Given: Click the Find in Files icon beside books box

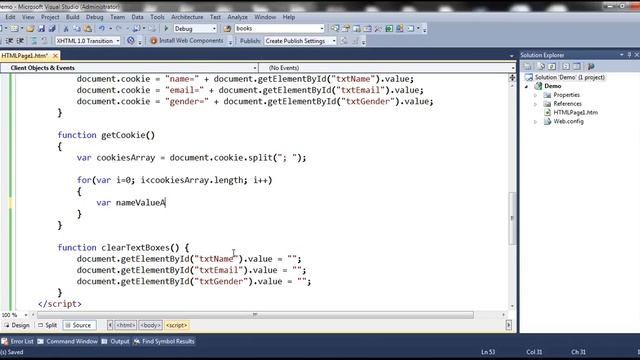Looking at the screenshot, I should (x=227, y=29).
